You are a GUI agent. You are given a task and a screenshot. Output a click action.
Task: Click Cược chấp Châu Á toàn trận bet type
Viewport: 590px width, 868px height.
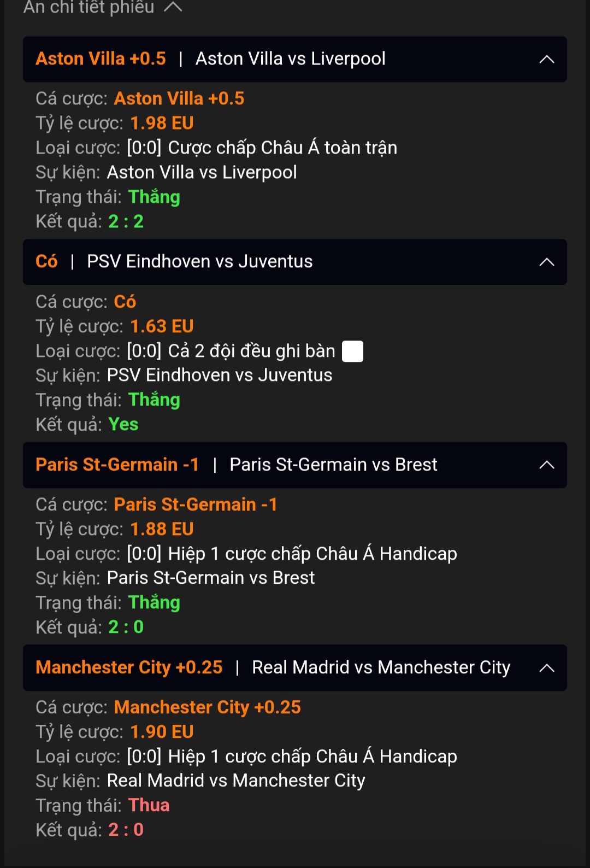282,148
